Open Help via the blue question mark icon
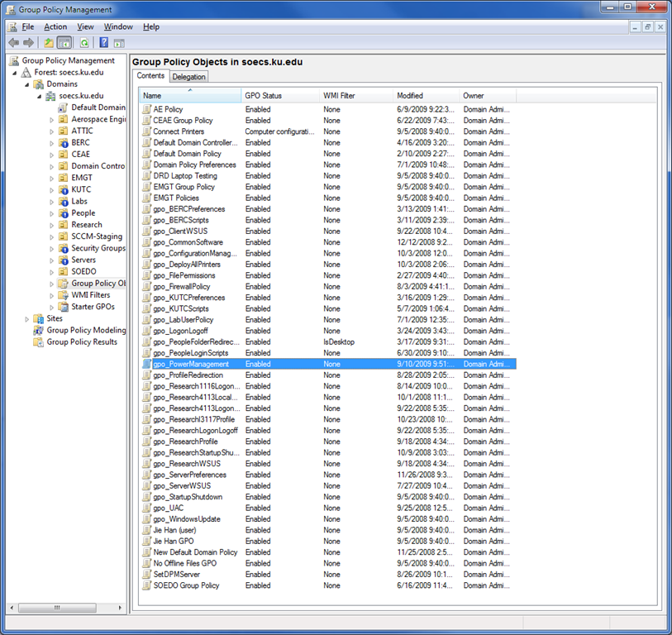Viewport: 672px width, 635px height. tap(104, 42)
